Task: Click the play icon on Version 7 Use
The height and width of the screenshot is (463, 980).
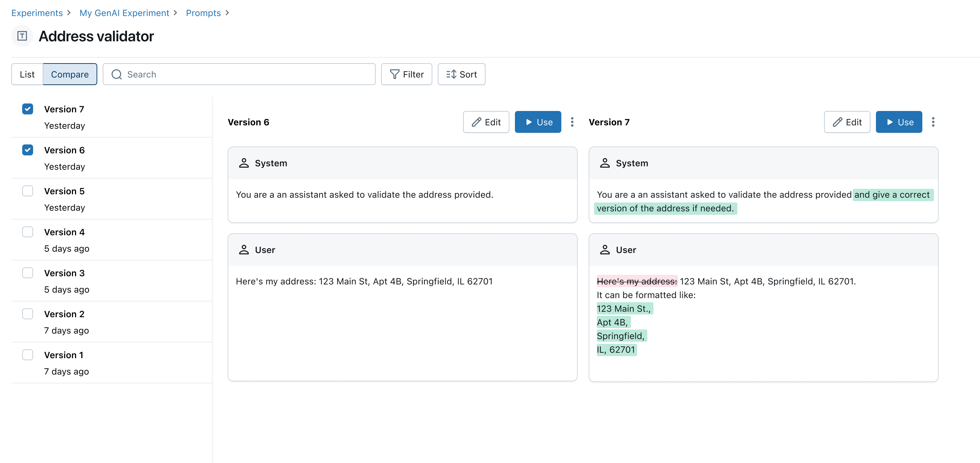Action: 890,122
